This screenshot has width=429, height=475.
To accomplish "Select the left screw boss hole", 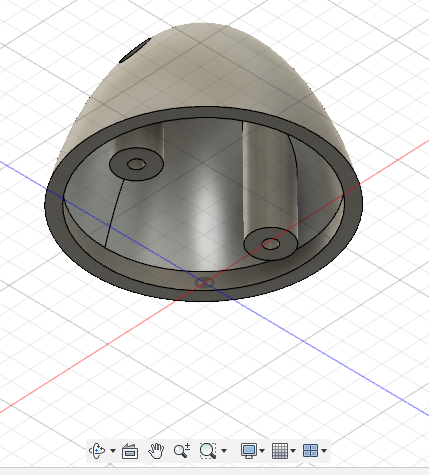I will tap(136, 164).
